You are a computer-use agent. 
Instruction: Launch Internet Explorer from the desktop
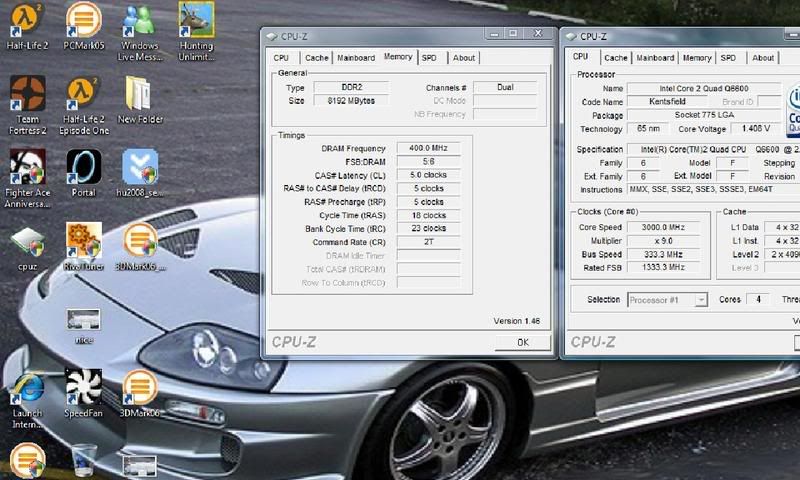[28, 399]
